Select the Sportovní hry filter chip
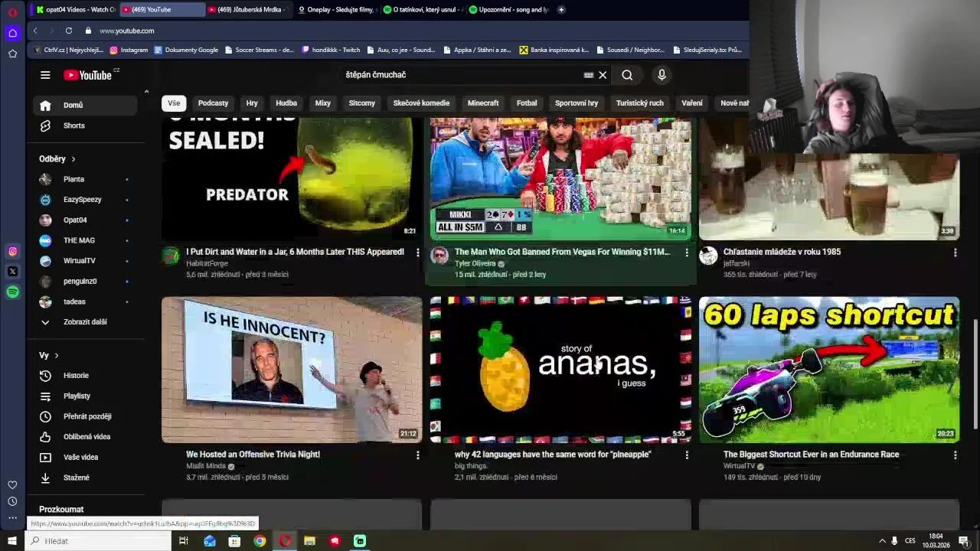Image resolution: width=980 pixels, height=551 pixels. (x=577, y=103)
